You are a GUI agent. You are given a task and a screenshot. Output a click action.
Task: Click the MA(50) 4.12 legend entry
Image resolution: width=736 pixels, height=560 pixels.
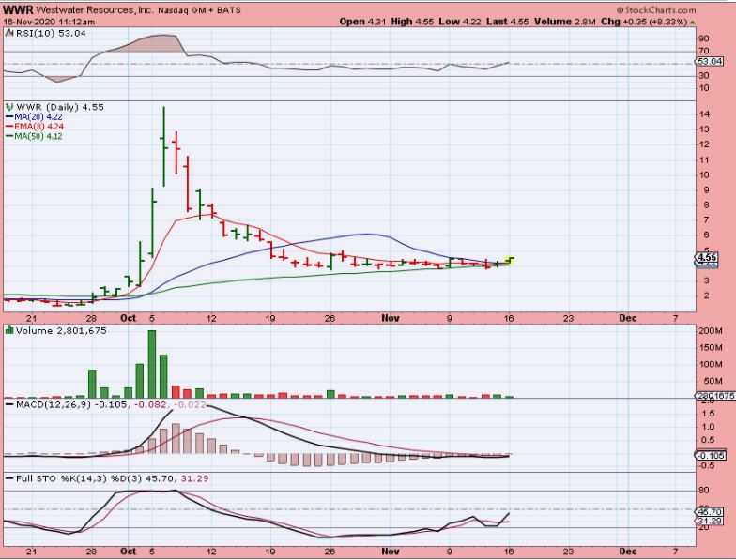click(34, 137)
